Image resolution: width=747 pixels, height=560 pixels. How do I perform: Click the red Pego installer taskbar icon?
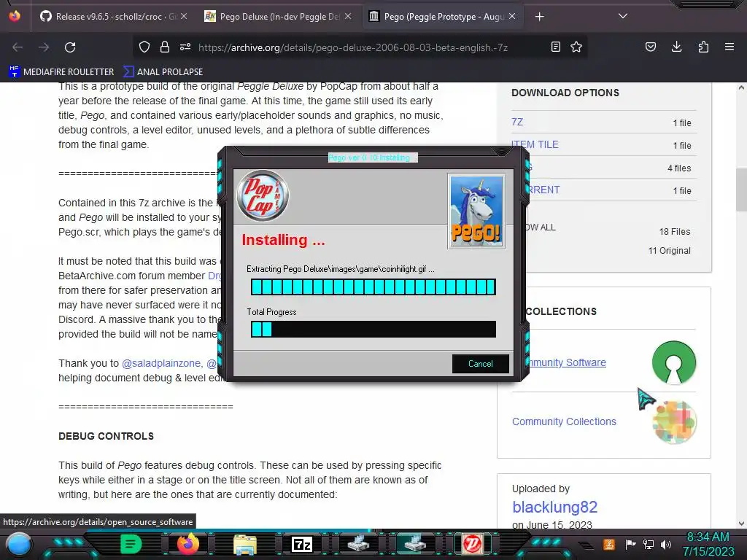pyautogui.click(x=472, y=544)
